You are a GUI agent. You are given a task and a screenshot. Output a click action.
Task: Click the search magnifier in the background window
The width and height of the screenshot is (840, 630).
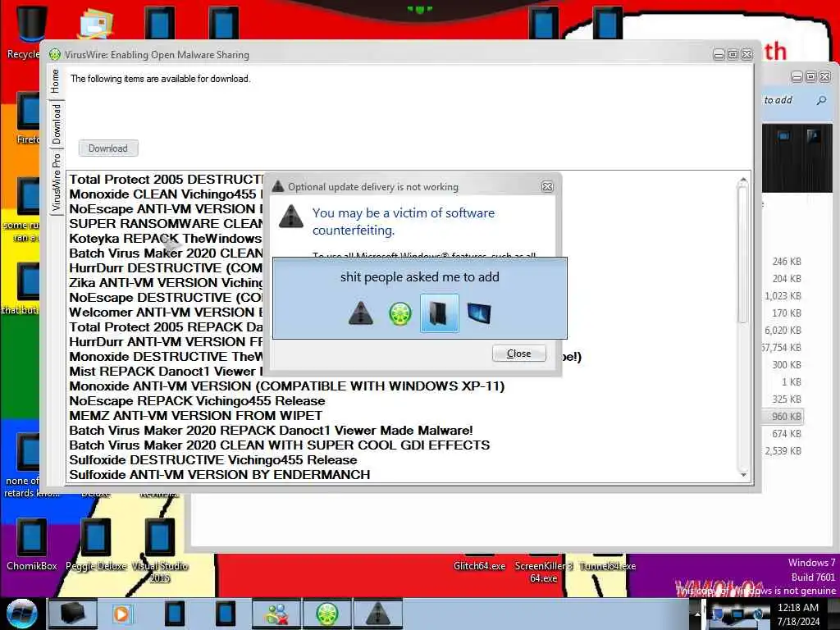pyautogui.click(x=820, y=100)
